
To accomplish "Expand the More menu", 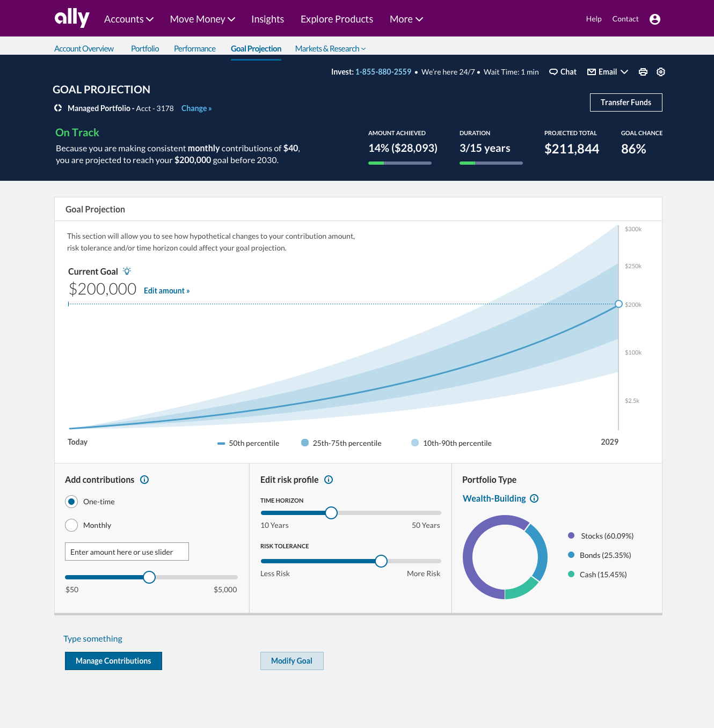I will [x=406, y=19].
